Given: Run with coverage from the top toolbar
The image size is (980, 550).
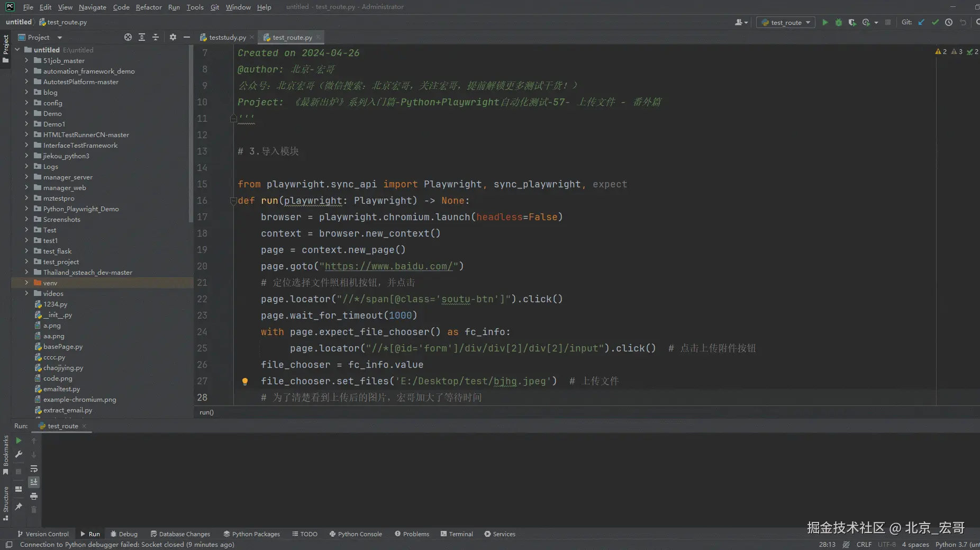Looking at the screenshot, I should point(852,22).
